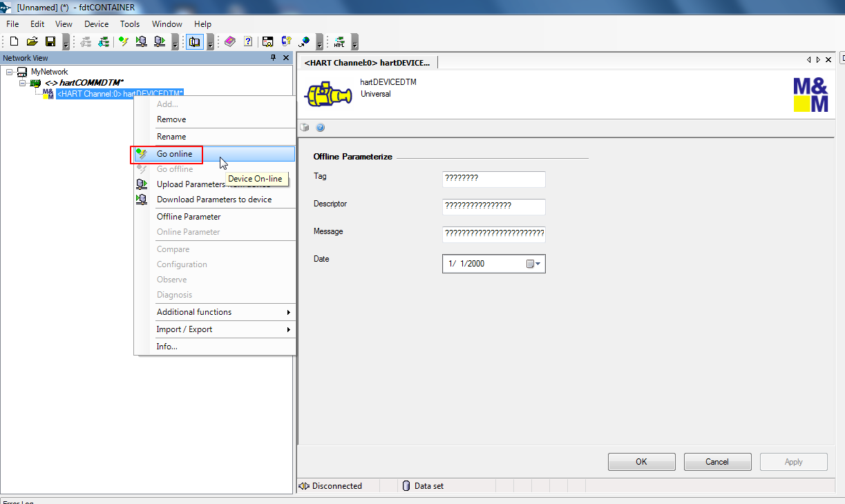Click the Message input field
Viewport: 845px width, 504px height.
point(494,234)
